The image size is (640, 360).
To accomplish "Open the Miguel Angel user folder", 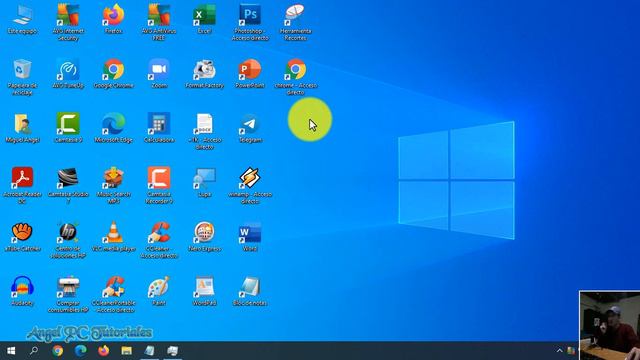I will [22, 128].
